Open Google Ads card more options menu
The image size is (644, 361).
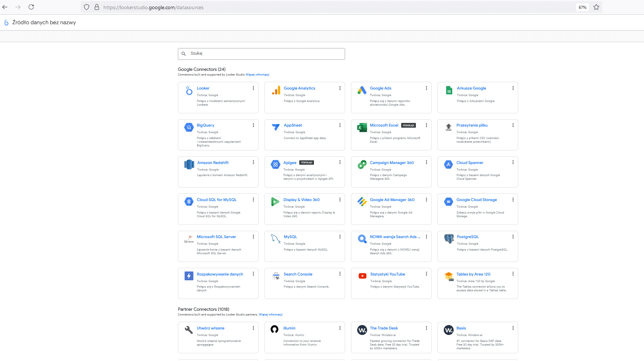pyautogui.click(x=427, y=88)
